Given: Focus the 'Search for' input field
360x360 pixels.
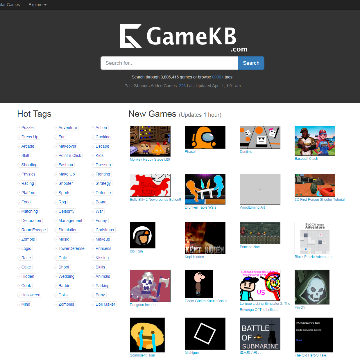Looking at the screenshot, I should tap(169, 63).
